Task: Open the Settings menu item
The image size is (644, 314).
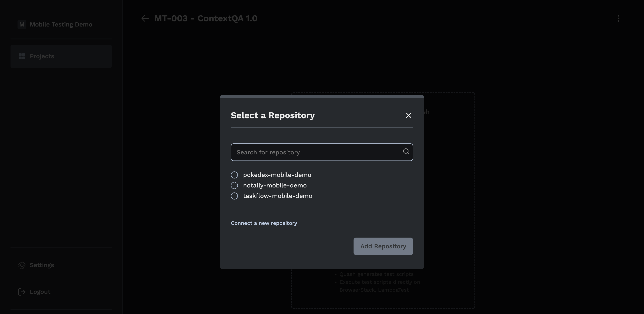Action: (x=42, y=265)
